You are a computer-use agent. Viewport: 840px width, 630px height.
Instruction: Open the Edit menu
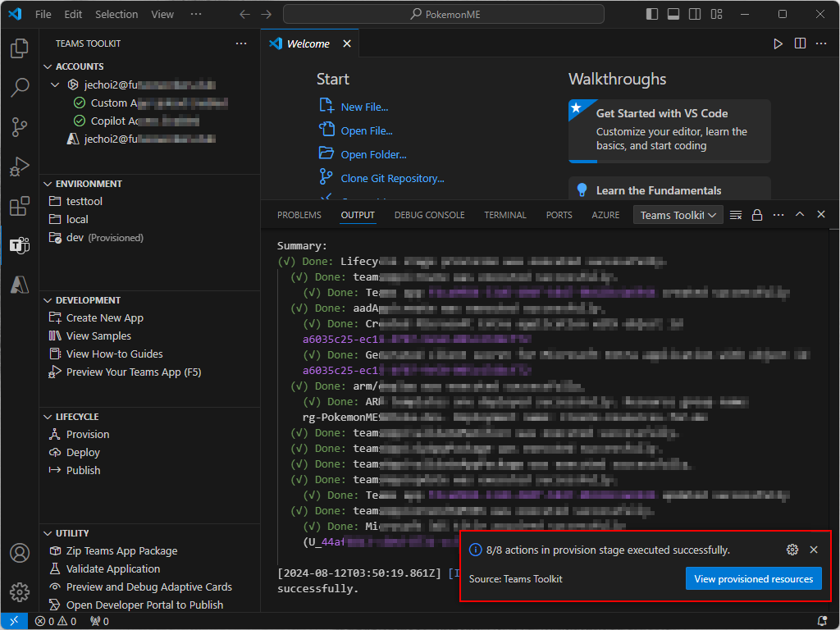[x=73, y=15]
